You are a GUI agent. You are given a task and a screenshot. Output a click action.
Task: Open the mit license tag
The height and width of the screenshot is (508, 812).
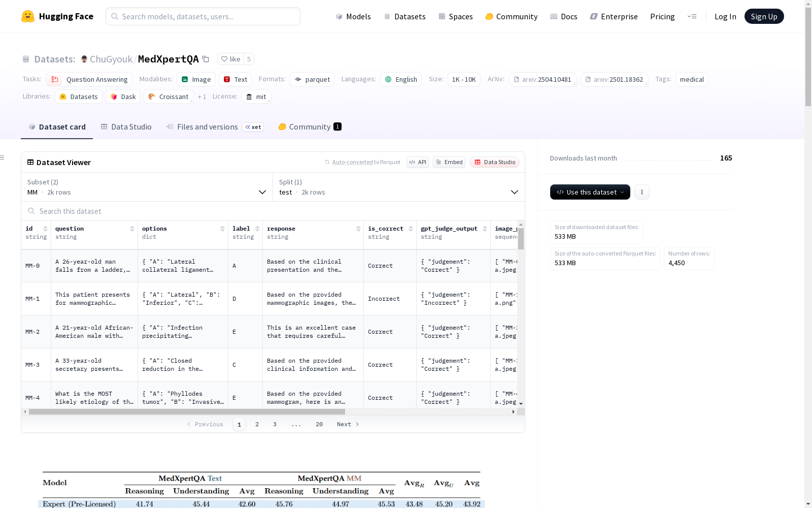[256, 97]
